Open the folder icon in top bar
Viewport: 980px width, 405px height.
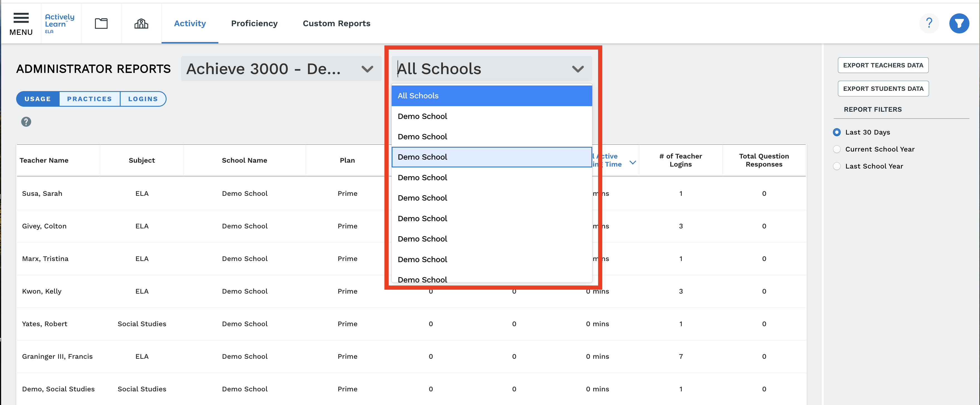(x=101, y=24)
